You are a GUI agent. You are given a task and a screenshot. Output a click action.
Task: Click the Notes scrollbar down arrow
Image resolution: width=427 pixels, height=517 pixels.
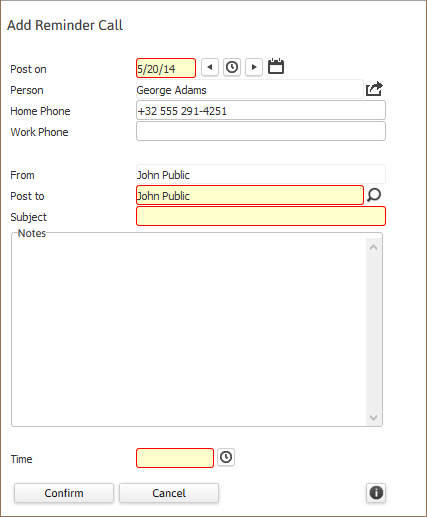374,417
